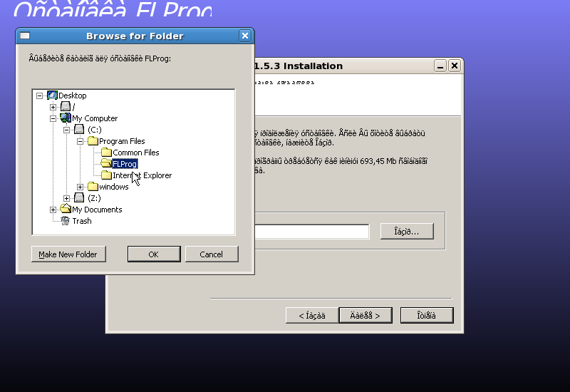570x392 pixels.
Task: Click the rightmost cancel button in installer
Action: pos(427,315)
